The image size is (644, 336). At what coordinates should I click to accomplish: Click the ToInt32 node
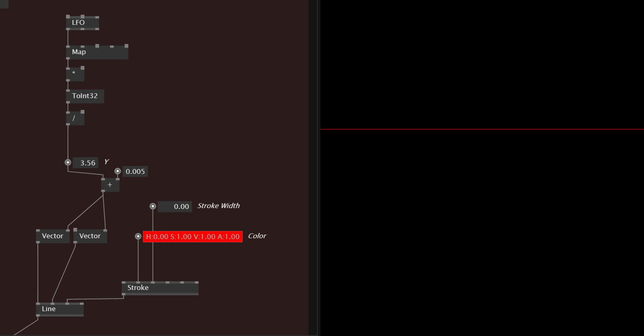[85, 96]
